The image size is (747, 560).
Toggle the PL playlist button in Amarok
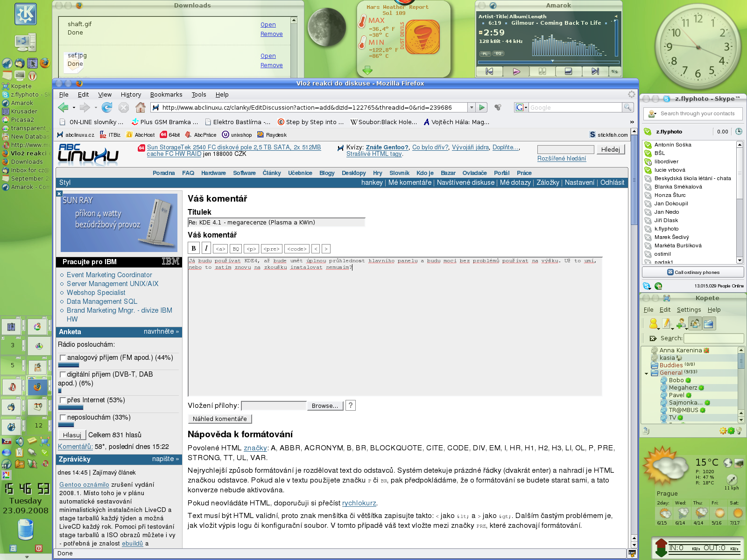[485, 54]
